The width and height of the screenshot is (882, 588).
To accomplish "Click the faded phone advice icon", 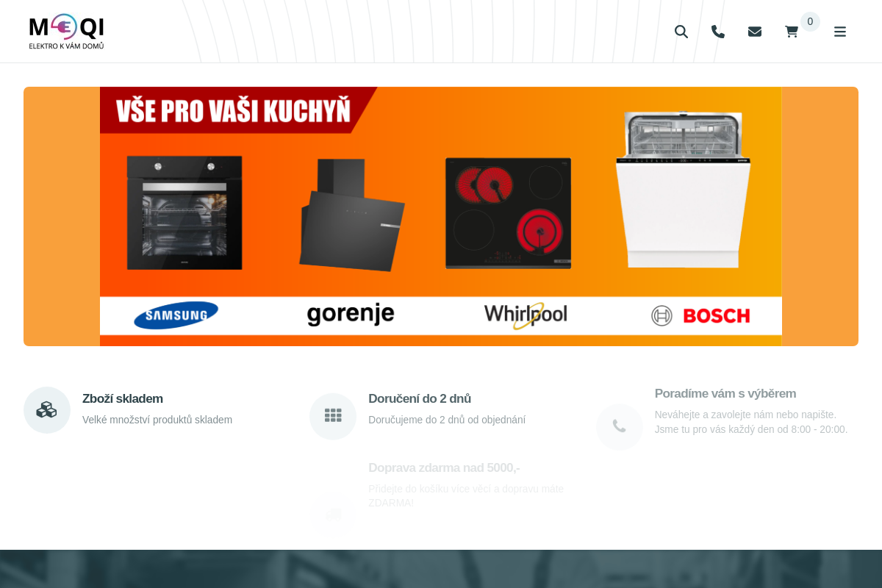I will (x=620, y=427).
